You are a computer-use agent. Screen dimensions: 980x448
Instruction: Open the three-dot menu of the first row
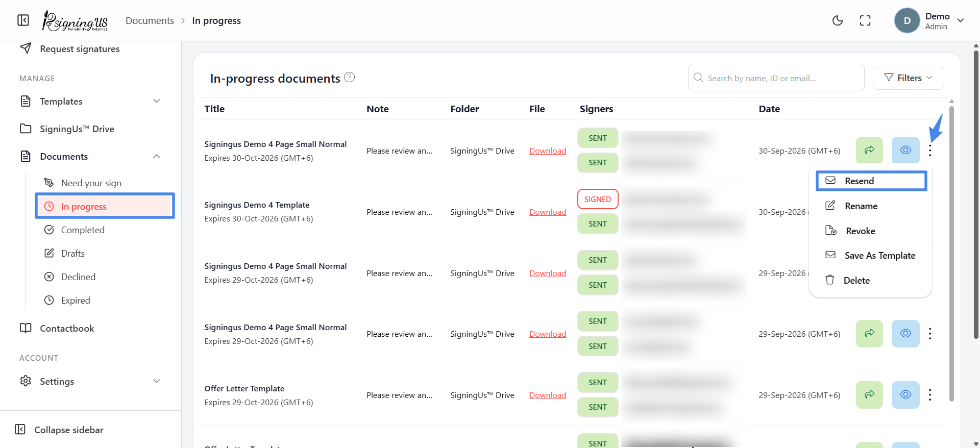[930, 151]
